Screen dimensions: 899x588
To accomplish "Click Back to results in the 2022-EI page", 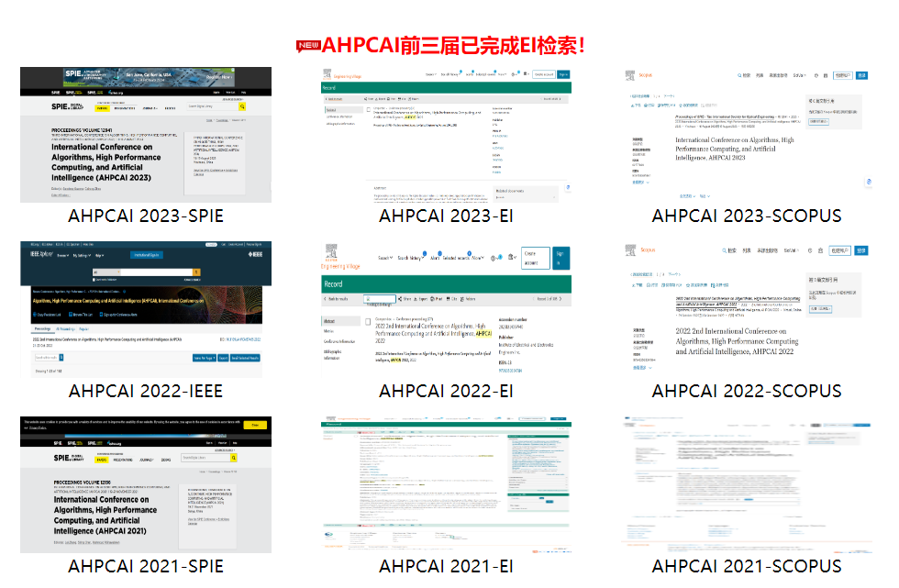I will click(x=336, y=298).
